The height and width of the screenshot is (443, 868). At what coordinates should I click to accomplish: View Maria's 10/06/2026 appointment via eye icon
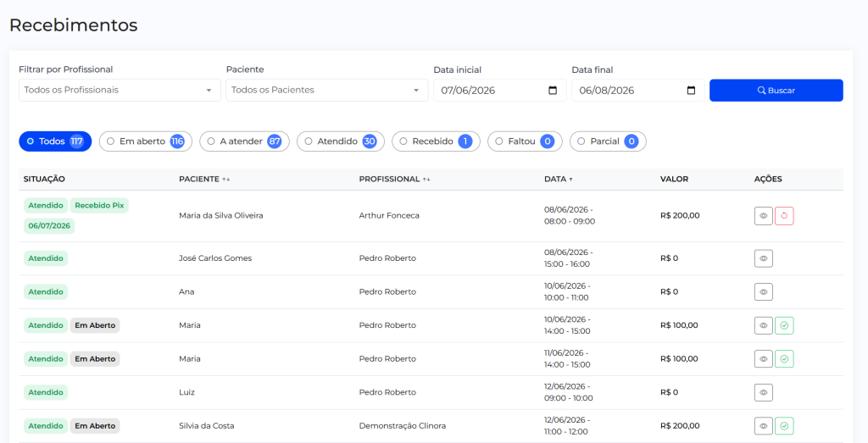click(x=764, y=326)
